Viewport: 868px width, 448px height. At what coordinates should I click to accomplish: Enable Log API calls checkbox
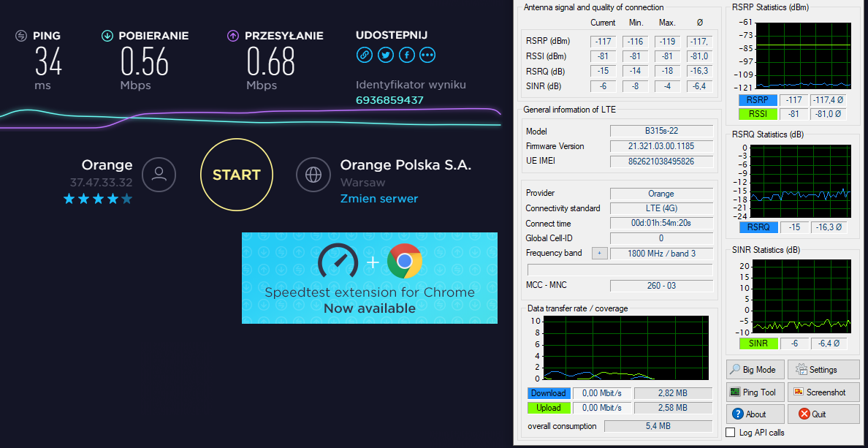(x=730, y=433)
